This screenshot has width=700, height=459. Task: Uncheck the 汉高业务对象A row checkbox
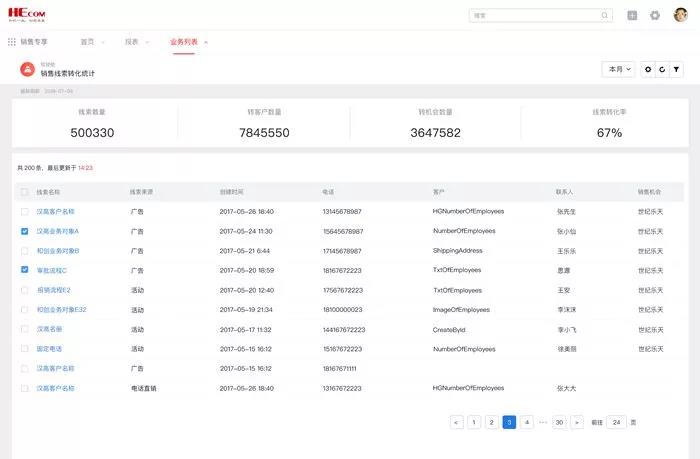tap(25, 231)
